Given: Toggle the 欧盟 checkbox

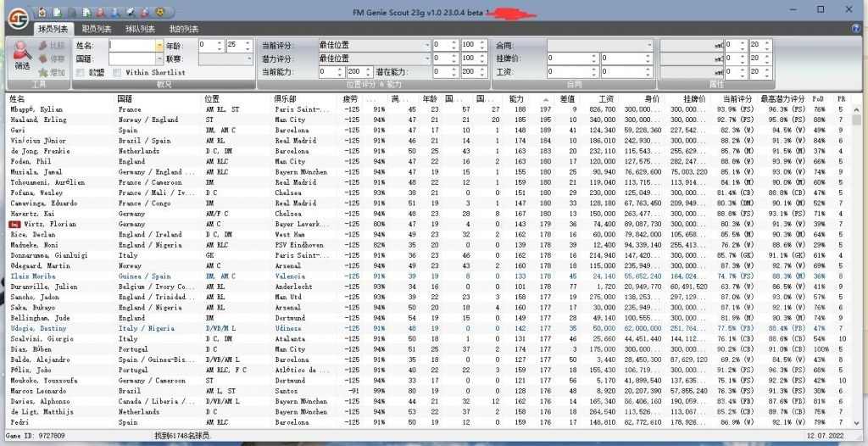Looking at the screenshot, I should [x=81, y=73].
